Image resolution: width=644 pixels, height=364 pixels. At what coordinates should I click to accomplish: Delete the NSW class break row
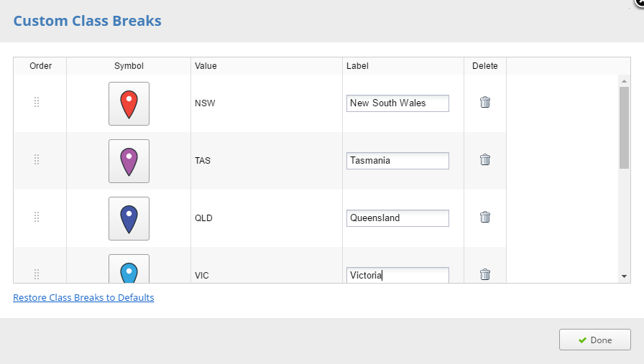coord(485,102)
